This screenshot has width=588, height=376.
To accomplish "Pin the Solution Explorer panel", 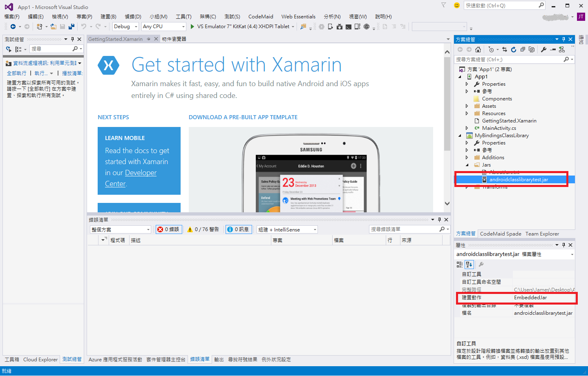I will (564, 39).
